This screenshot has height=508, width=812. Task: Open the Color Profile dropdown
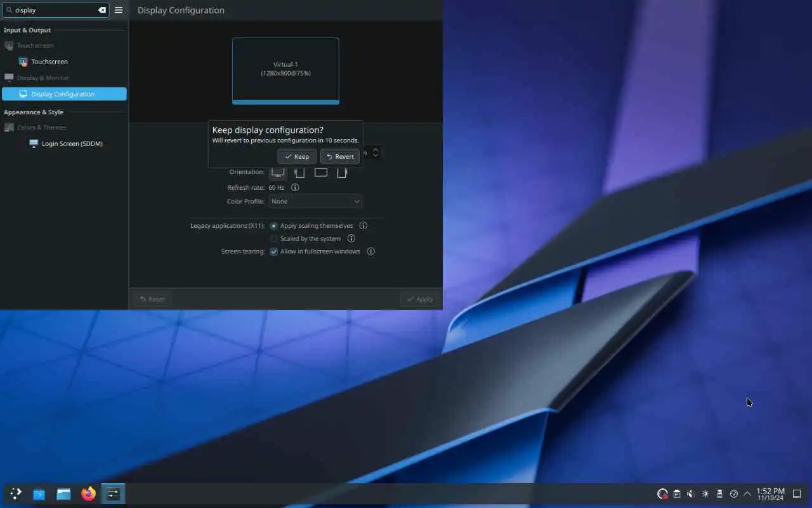coord(315,201)
